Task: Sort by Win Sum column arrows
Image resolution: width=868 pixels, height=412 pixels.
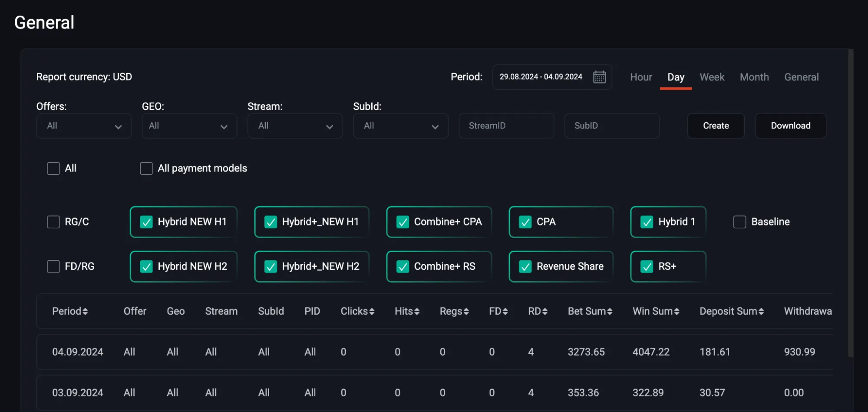Action: point(677,311)
